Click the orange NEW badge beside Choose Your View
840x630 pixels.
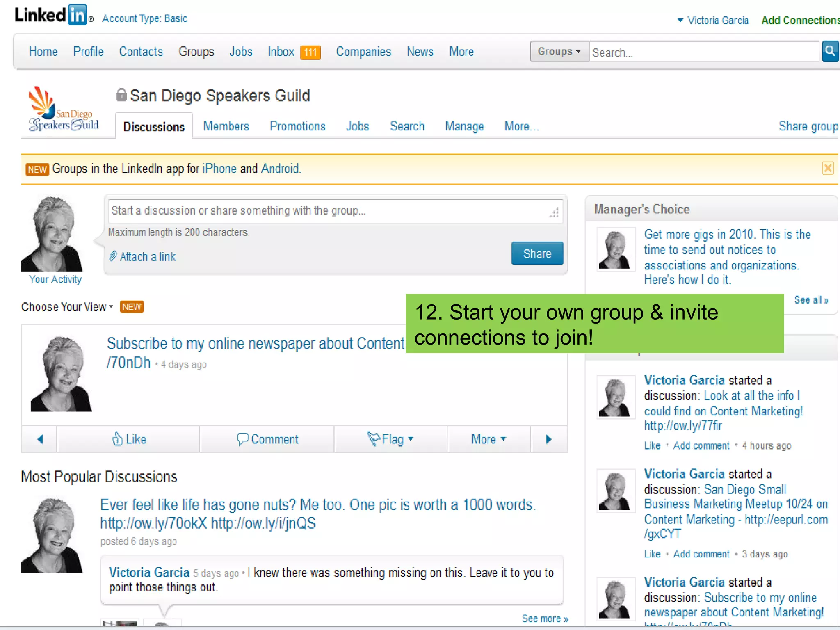(132, 307)
